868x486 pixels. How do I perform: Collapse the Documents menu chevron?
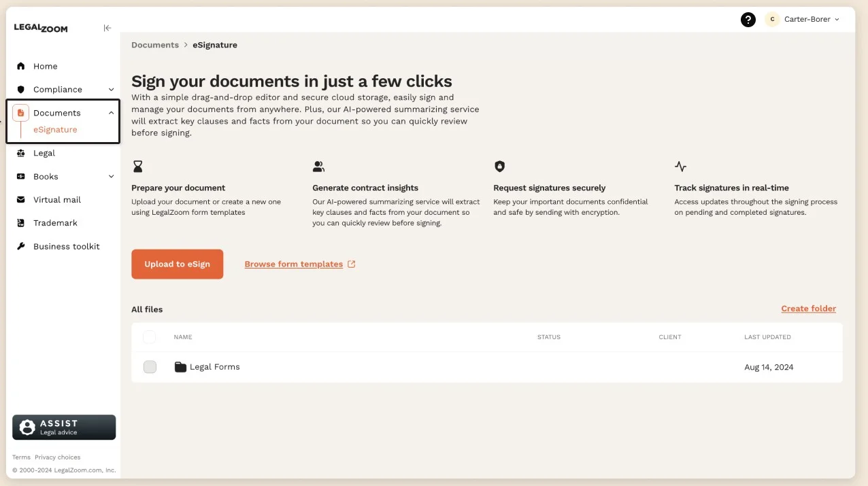point(112,113)
